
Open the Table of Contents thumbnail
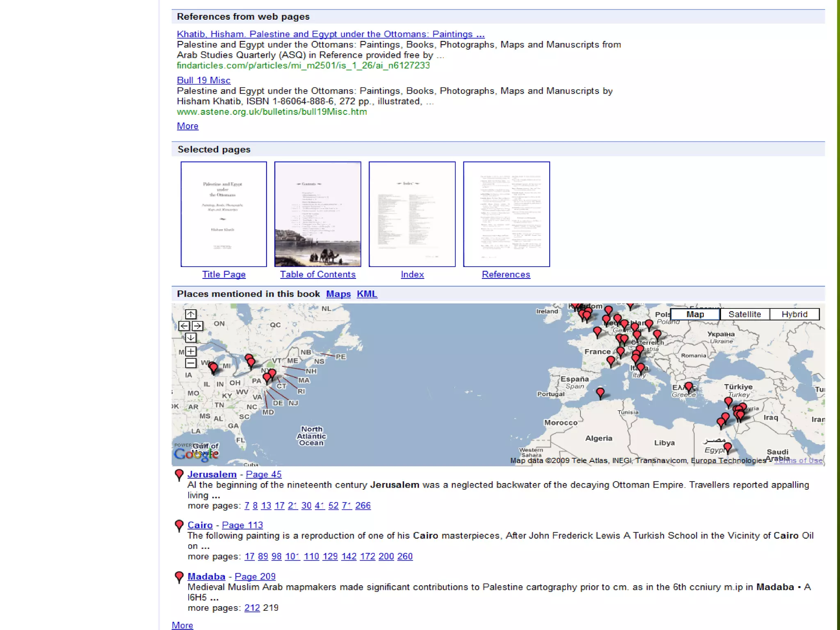coord(317,214)
